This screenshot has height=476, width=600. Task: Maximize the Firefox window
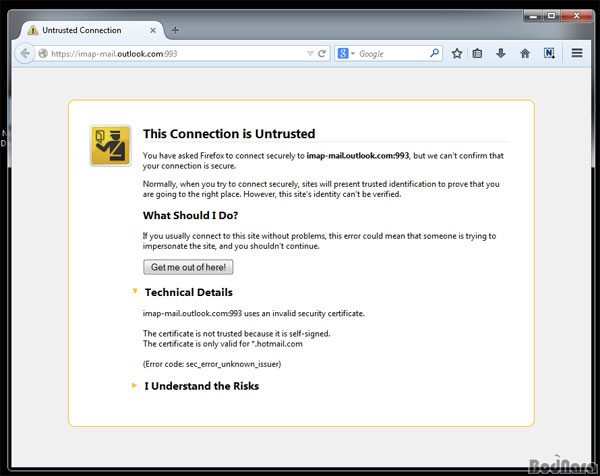tap(551, 16)
